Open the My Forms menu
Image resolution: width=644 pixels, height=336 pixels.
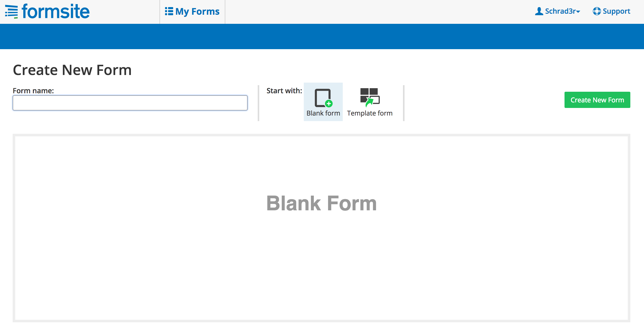pos(192,12)
